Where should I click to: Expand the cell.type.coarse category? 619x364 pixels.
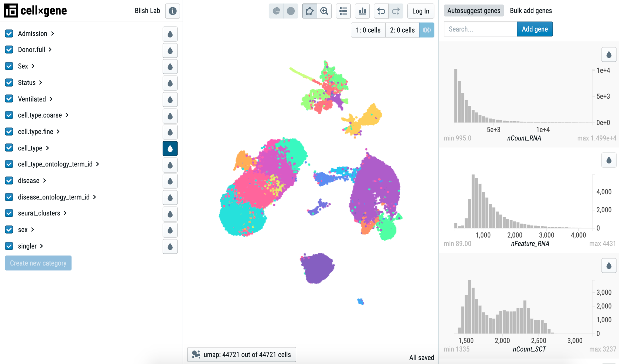(x=67, y=115)
